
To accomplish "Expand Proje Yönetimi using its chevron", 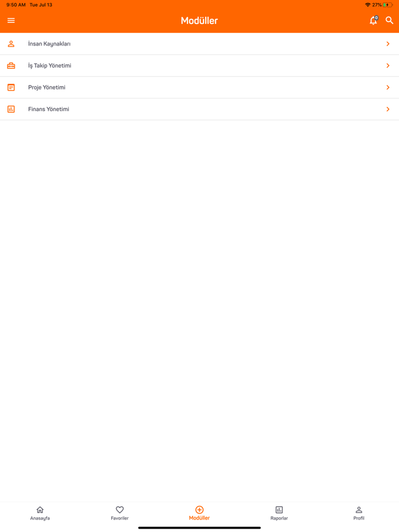I will pos(388,87).
